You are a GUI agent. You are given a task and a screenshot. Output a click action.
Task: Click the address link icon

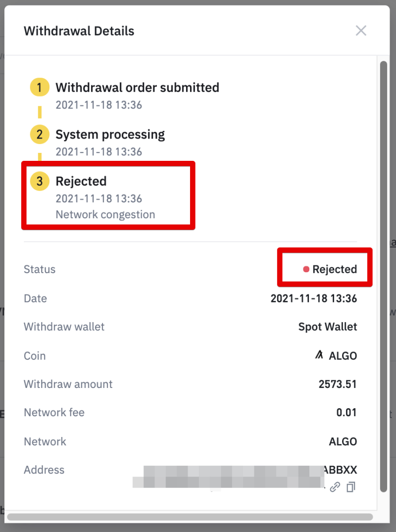(335, 487)
